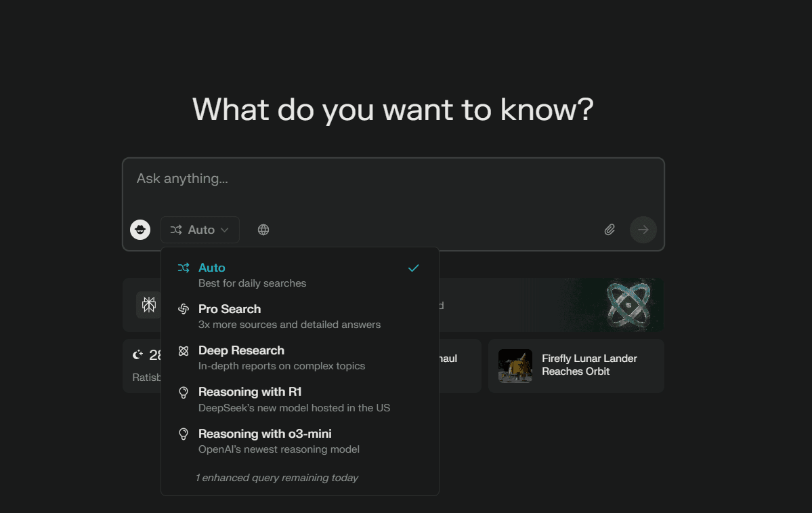Click the checkmark next to Auto

[413, 268]
